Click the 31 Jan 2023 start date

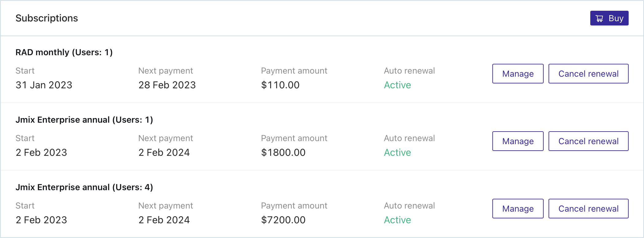(x=44, y=85)
